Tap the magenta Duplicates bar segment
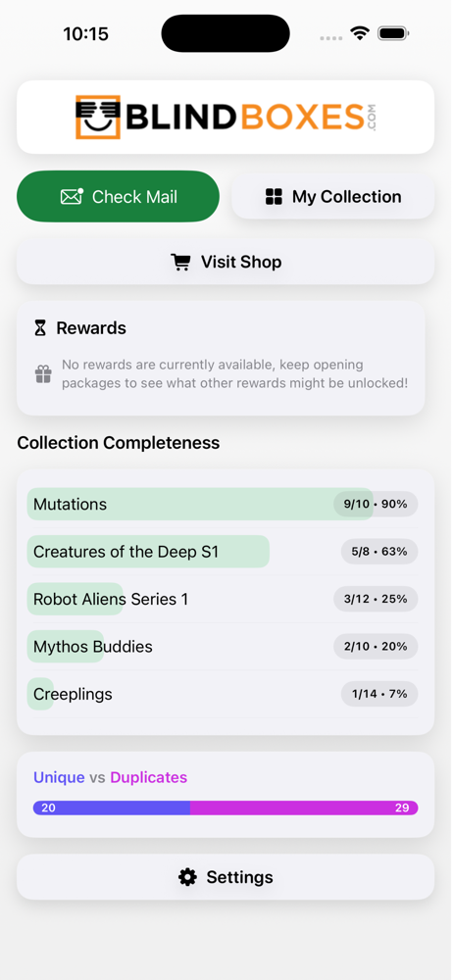This screenshot has height=980, width=453. pos(304,808)
